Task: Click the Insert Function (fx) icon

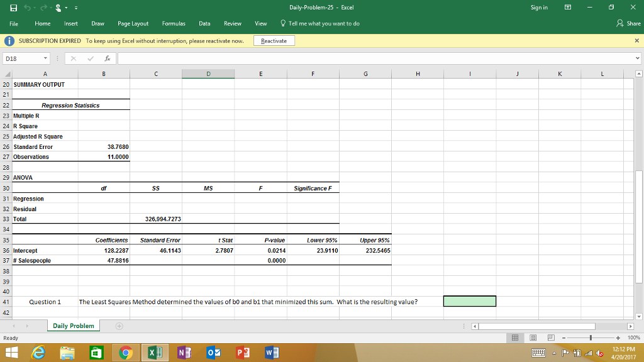Action: (x=108, y=58)
